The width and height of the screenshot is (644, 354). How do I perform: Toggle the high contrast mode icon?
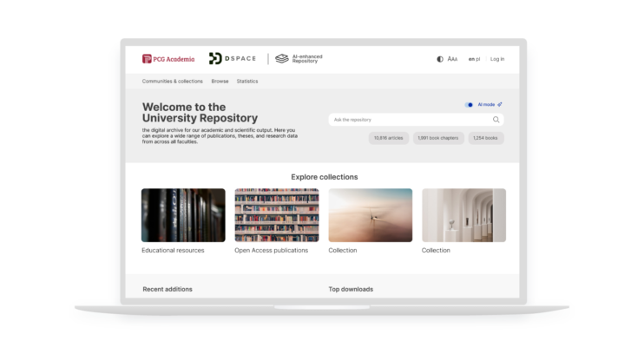tap(440, 59)
